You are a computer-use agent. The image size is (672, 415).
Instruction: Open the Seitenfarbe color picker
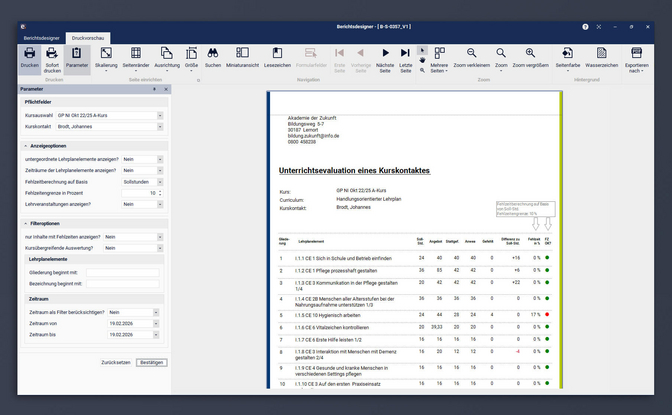tap(567, 58)
